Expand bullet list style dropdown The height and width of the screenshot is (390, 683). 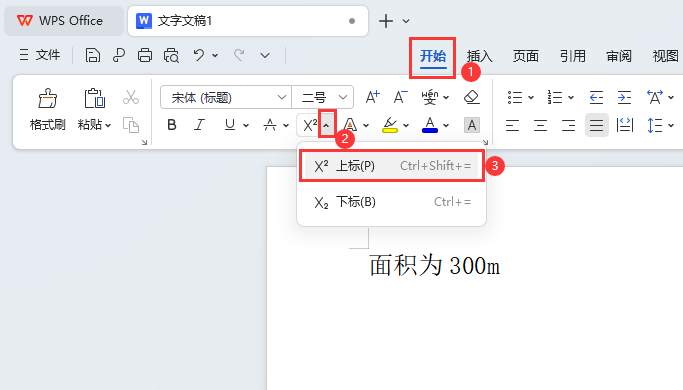coord(531,97)
